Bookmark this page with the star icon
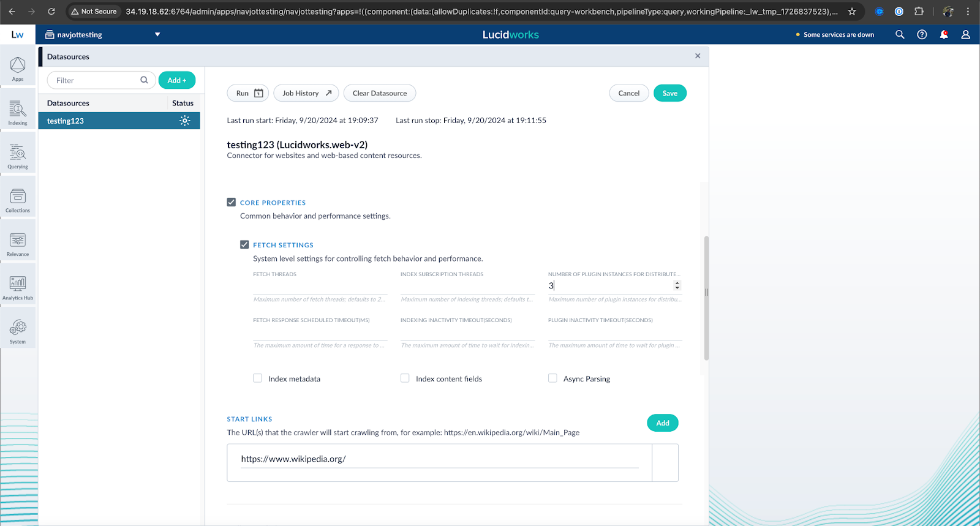 [x=852, y=11]
